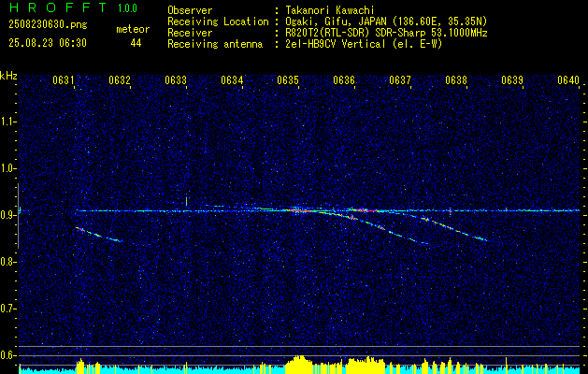Click the 0635 time marker
The height and width of the screenshot is (374, 588).
point(288,79)
